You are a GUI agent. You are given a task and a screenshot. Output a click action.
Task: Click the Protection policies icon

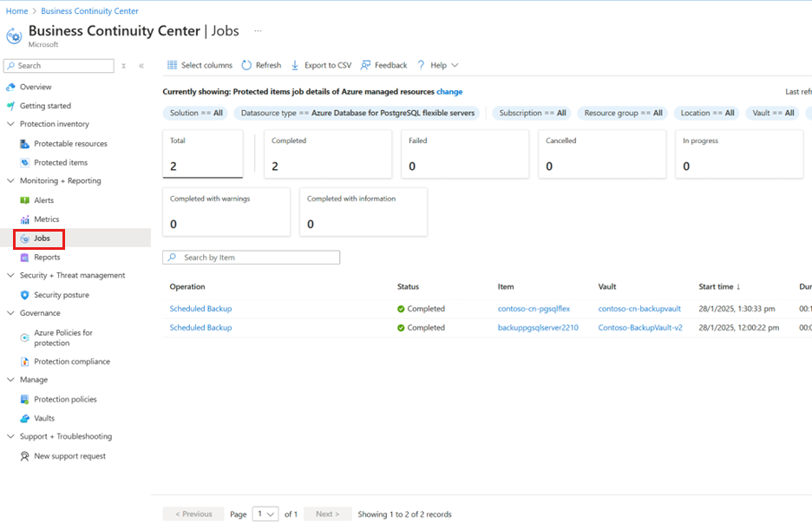25,400
